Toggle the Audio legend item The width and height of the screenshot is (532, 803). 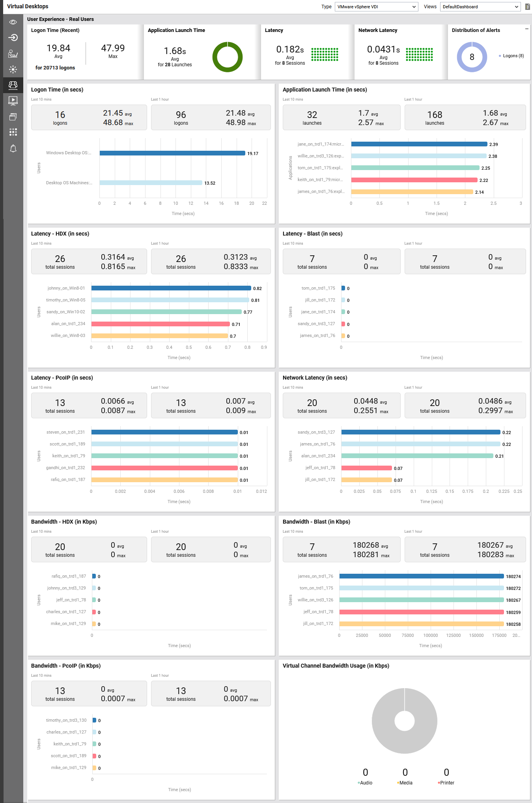click(x=366, y=783)
